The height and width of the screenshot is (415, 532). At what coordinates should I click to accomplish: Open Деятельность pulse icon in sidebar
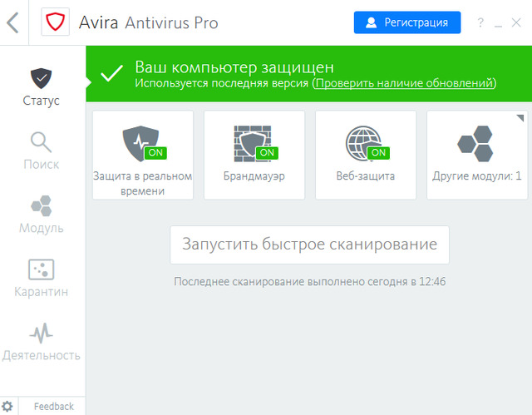[x=41, y=333]
